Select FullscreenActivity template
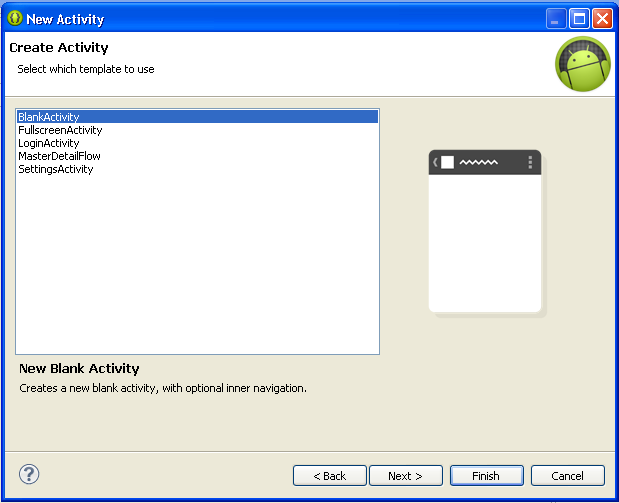Viewport: 619px width, 503px height. pyautogui.click(x=197, y=130)
